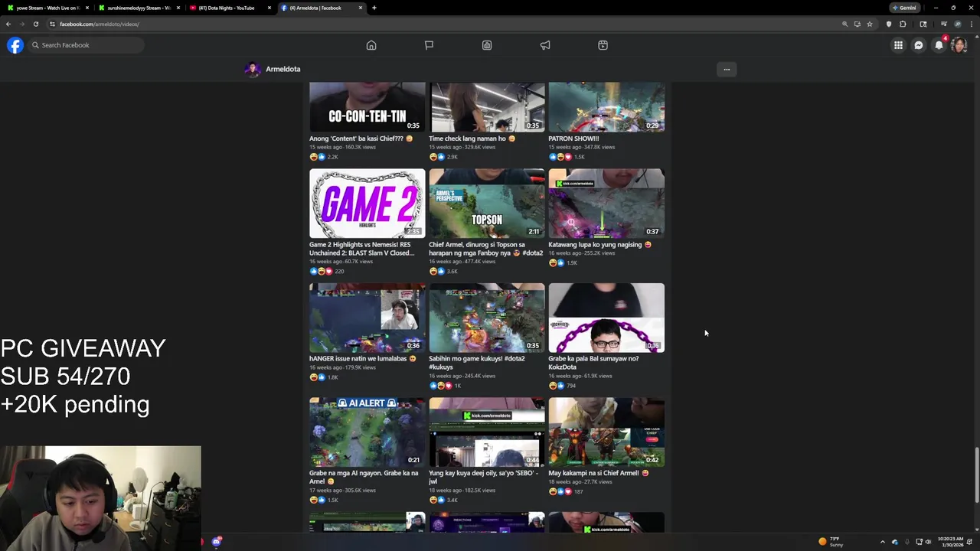Play the 'Grabe ka pala Bal sumayaw' thumbnail
The image size is (980, 551).
click(606, 318)
